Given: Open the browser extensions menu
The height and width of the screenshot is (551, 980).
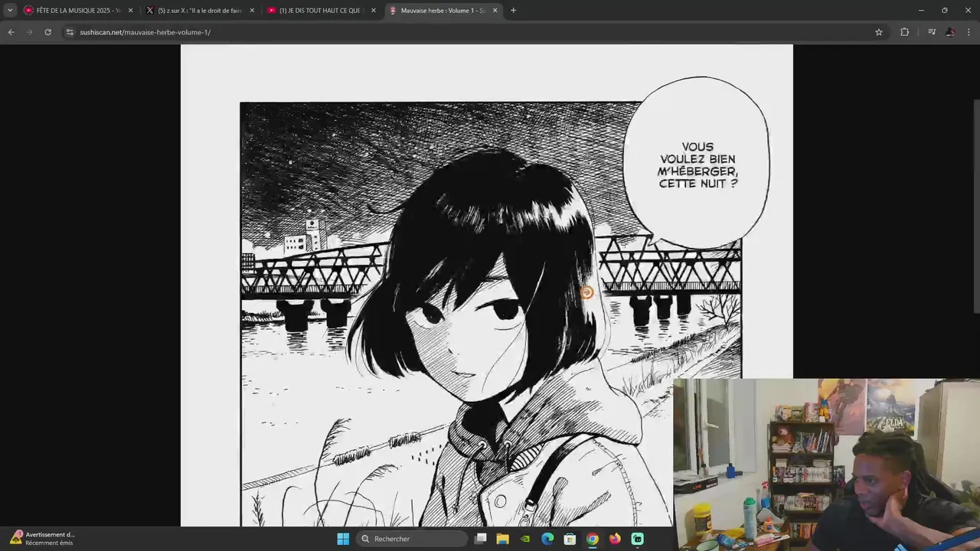Looking at the screenshot, I should (904, 32).
